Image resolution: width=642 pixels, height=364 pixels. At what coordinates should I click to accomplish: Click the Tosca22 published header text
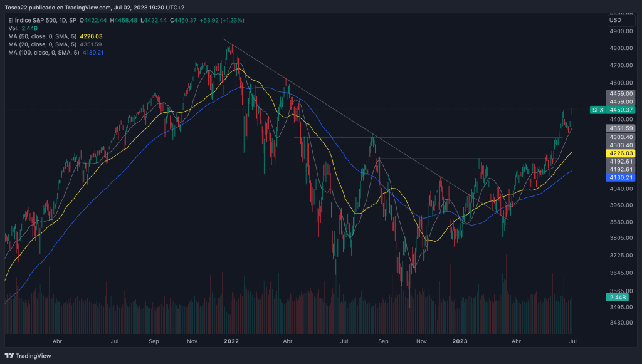click(x=94, y=8)
